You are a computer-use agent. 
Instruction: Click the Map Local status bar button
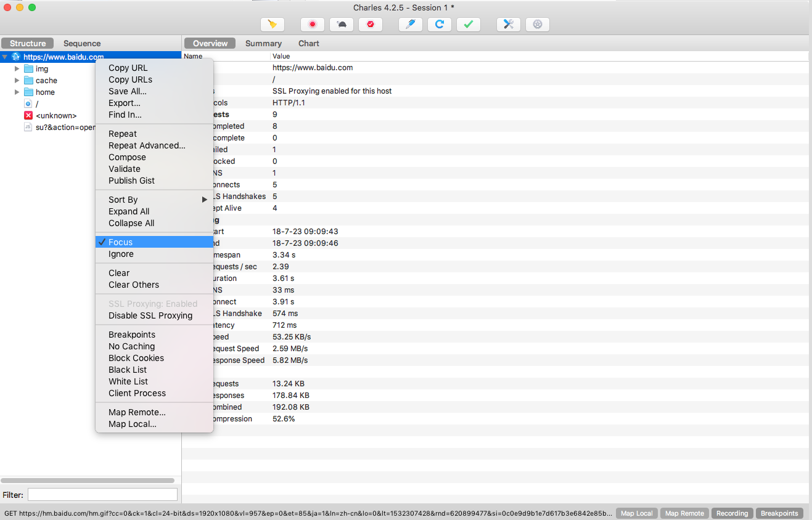coord(636,513)
